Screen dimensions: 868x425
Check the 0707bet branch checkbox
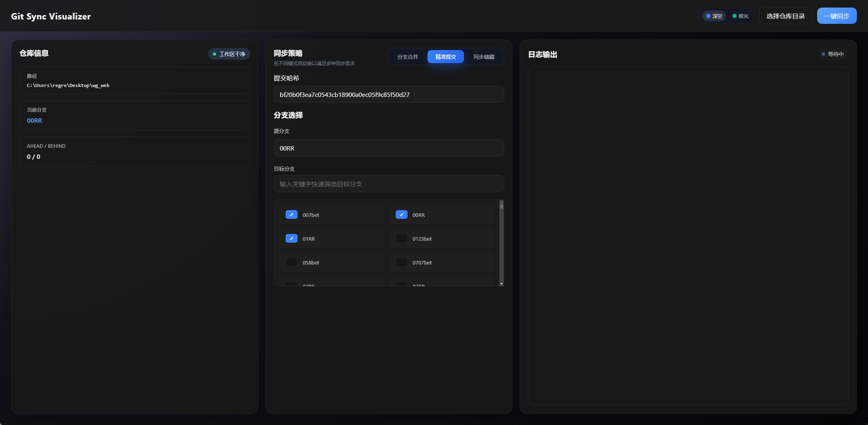pos(401,262)
